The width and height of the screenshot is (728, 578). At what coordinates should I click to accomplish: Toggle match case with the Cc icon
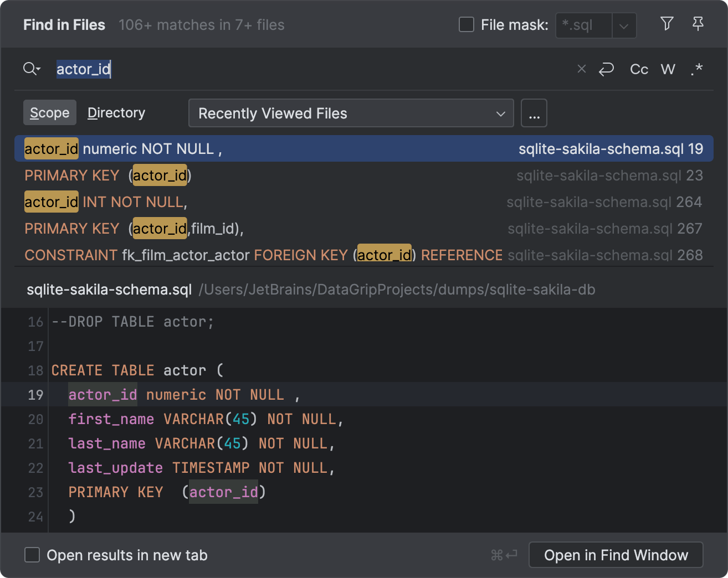coord(638,69)
